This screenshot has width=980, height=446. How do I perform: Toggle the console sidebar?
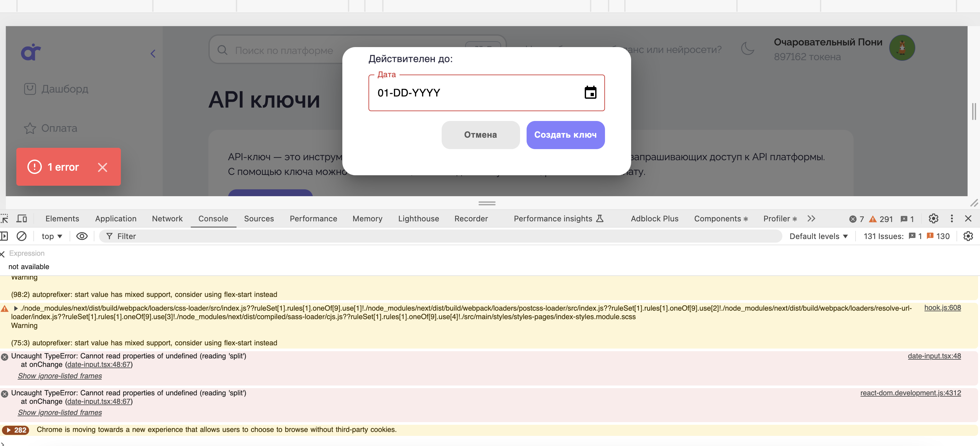pos(4,236)
